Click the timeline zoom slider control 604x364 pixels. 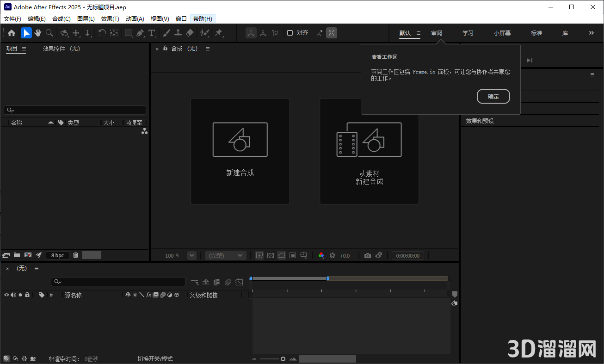click(x=282, y=358)
